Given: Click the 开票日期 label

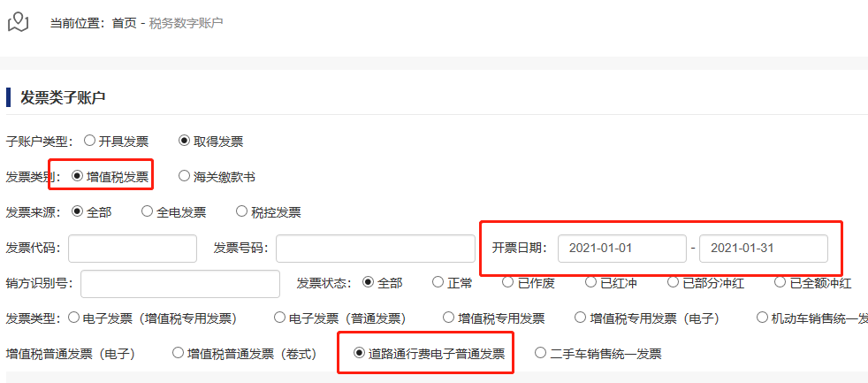Looking at the screenshot, I should coord(519,249).
